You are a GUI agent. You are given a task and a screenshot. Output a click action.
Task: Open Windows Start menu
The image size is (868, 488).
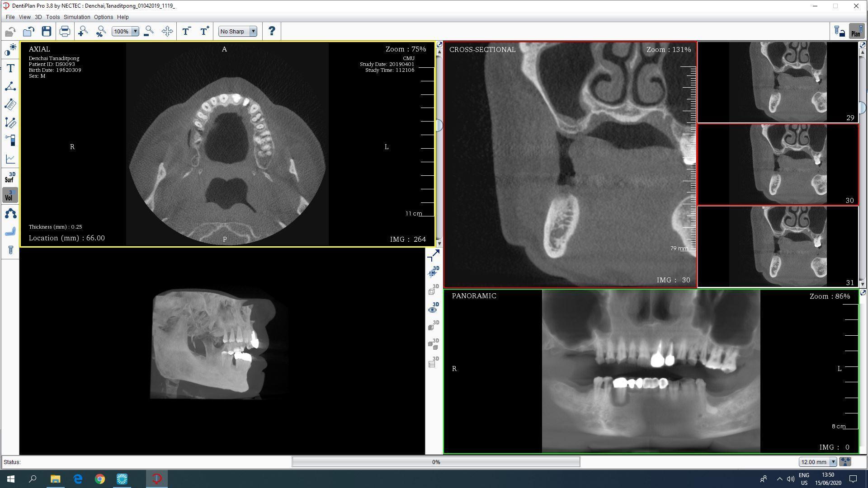tap(11, 479)
